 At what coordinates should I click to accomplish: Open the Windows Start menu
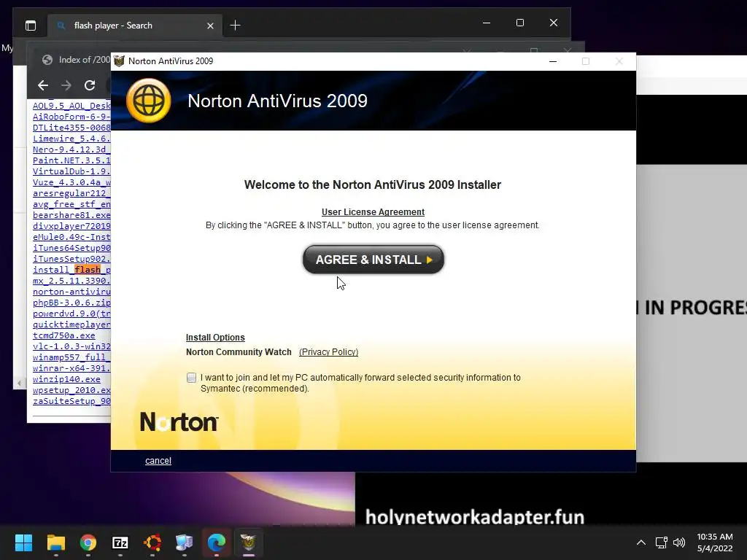(23, 542)
